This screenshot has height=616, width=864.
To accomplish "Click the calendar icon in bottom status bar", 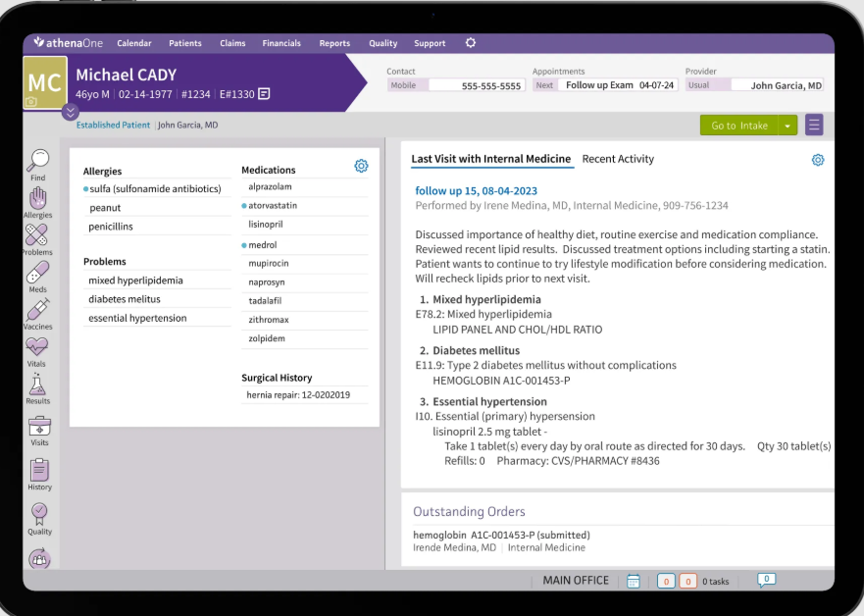I will click(634, 581).
